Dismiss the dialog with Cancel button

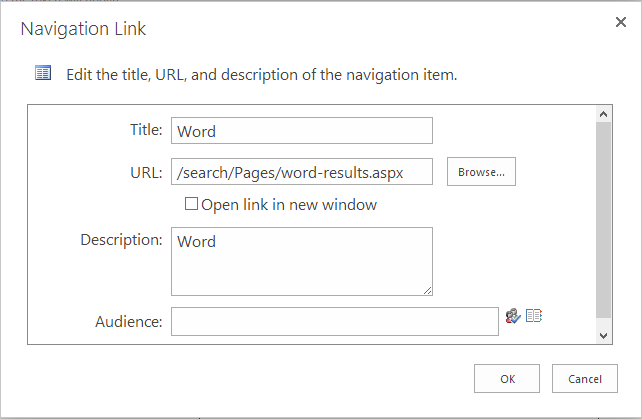coord(585,379)
